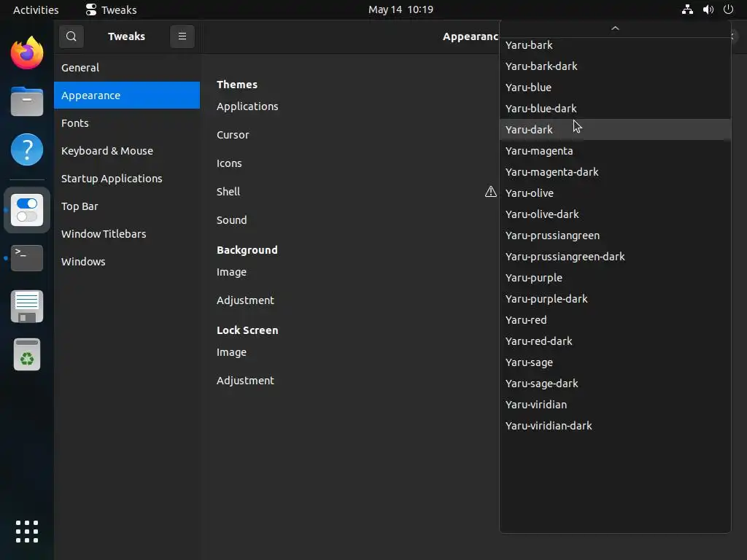Pick Yaru-magenta in the theme list
Image resolution: width=747 pixels, height=560 pixels.
click(x=539, y=151)
